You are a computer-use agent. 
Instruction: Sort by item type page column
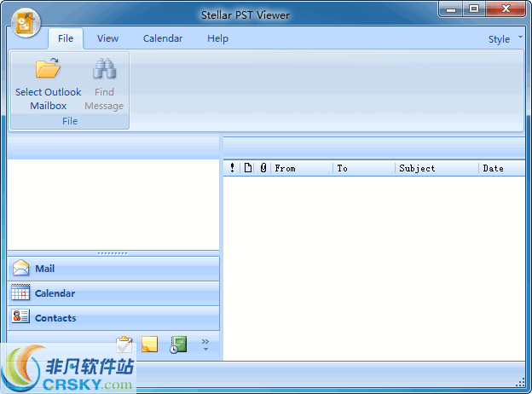point(248,168)
